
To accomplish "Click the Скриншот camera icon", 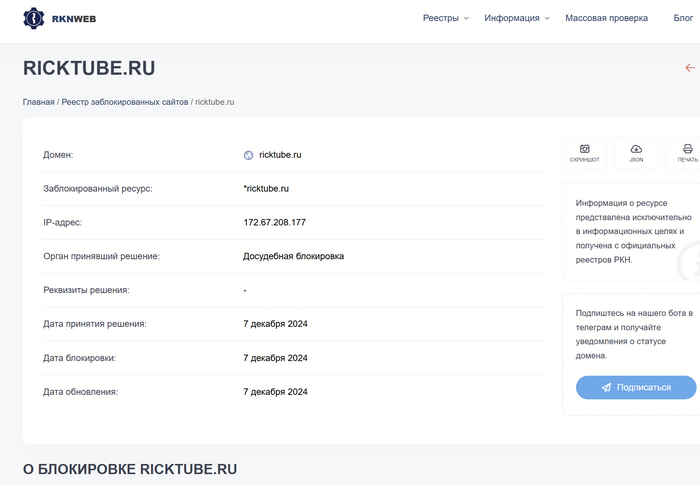I will tap(585, 149).
